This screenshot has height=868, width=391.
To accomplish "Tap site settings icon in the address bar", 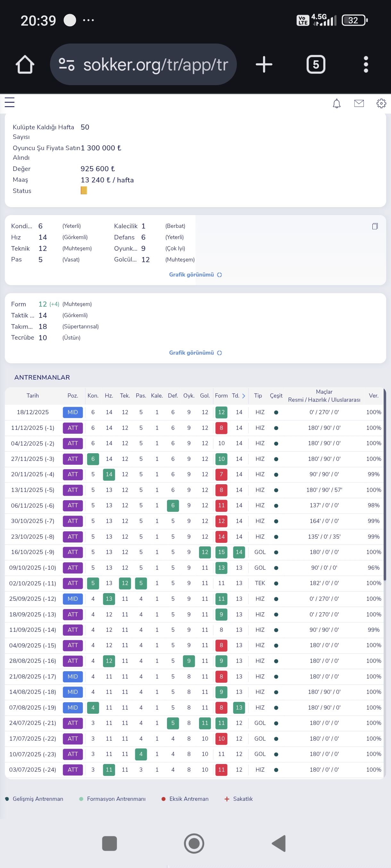I will [x=66, y=64].
